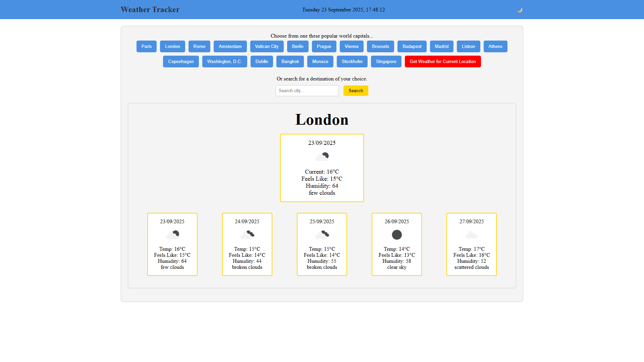Select the Singapore capital button
644x362 pixels.
pyautogui.click(x=386, y=62)
